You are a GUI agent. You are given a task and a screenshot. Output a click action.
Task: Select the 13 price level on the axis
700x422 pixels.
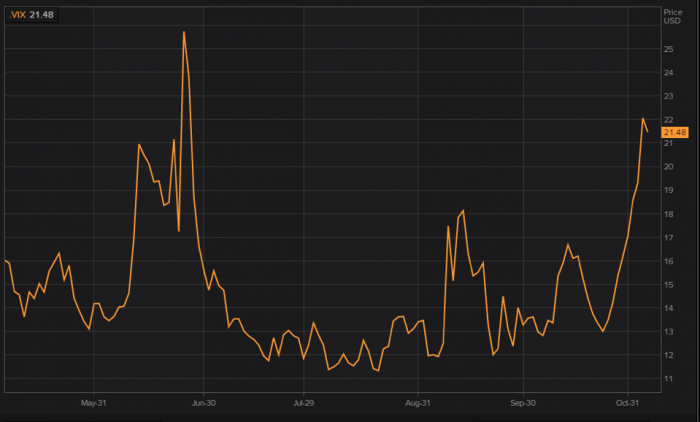(667, 332)
